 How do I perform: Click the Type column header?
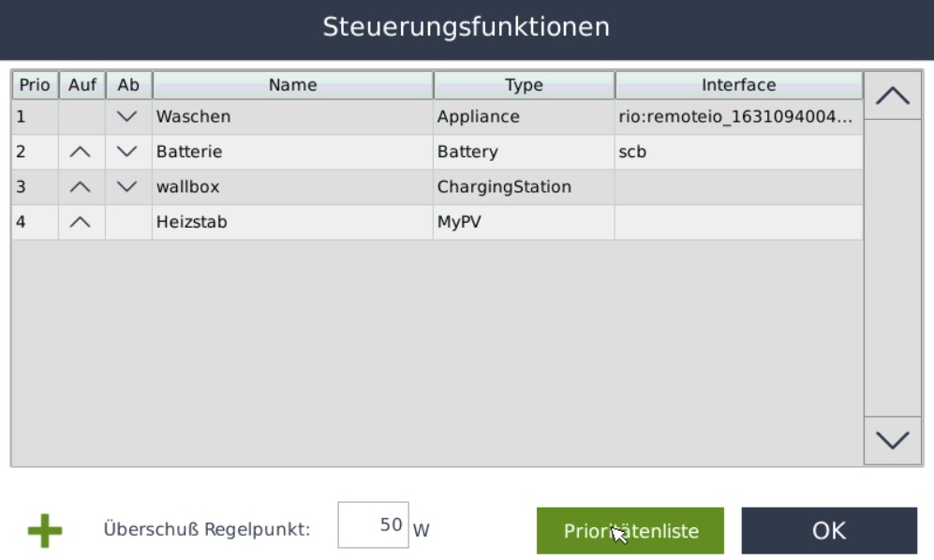[x=524, y=85]
